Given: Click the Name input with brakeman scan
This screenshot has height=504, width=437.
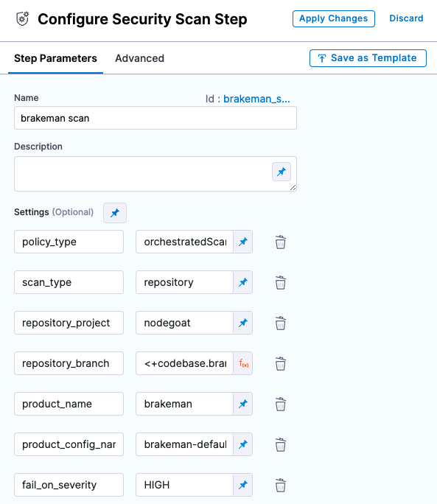Looking at the screenshot, I should point(155,118).
